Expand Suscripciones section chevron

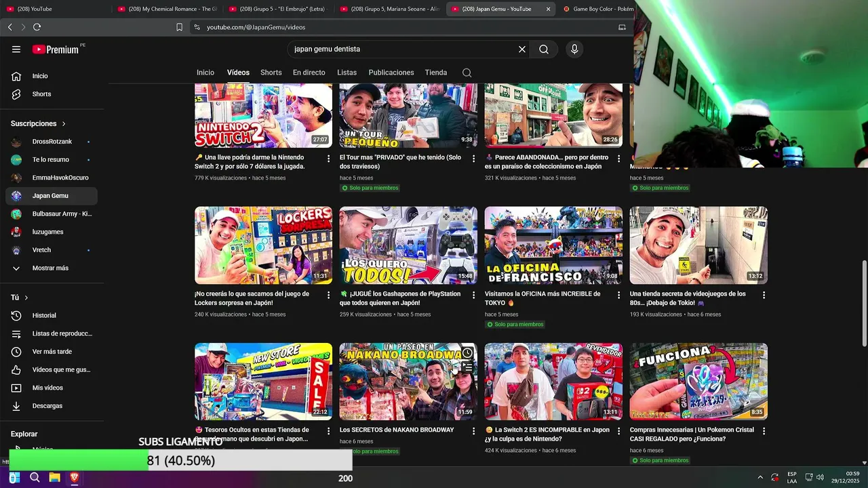pyautogui.click(x=64, y=124)
